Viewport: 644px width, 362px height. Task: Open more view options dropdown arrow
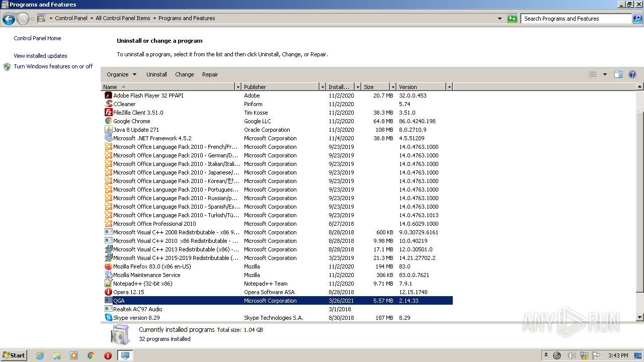(605, 74)
